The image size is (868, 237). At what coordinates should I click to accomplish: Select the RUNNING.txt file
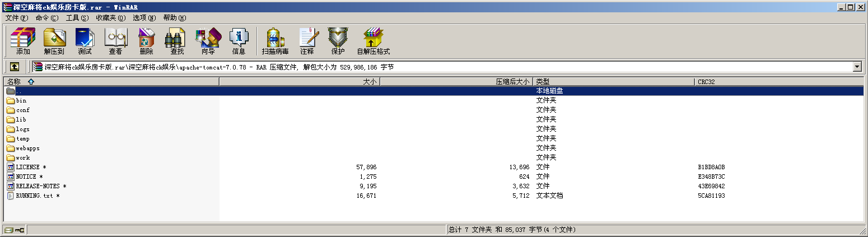34,196
